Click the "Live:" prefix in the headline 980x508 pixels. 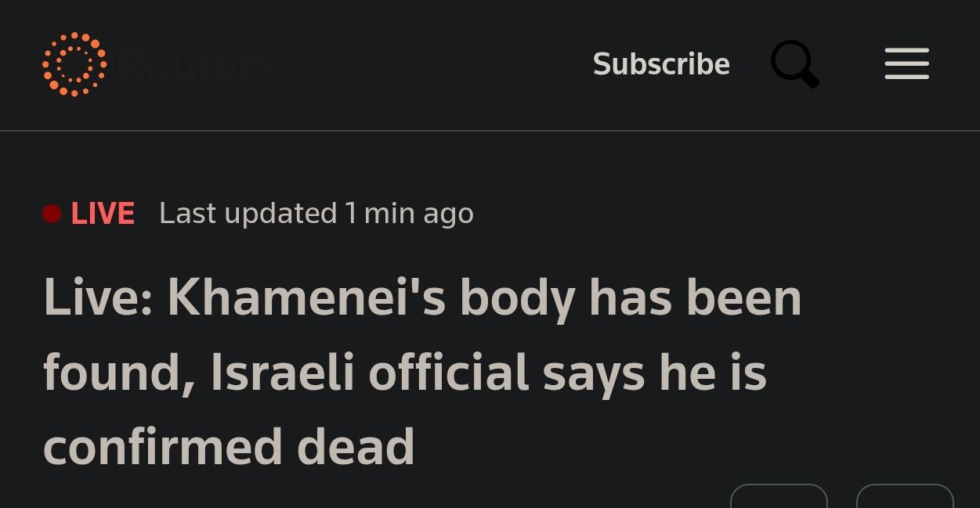97,298
